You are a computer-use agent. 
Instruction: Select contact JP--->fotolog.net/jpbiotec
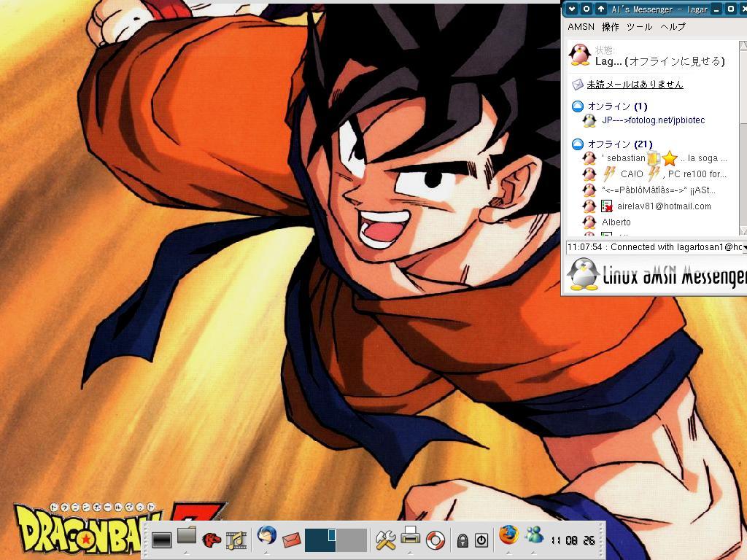pyautogui.click(x=653, y=120)
